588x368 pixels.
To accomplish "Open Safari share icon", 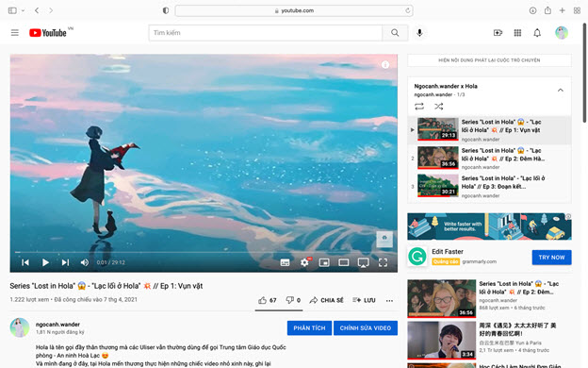I will coord(547,10).
